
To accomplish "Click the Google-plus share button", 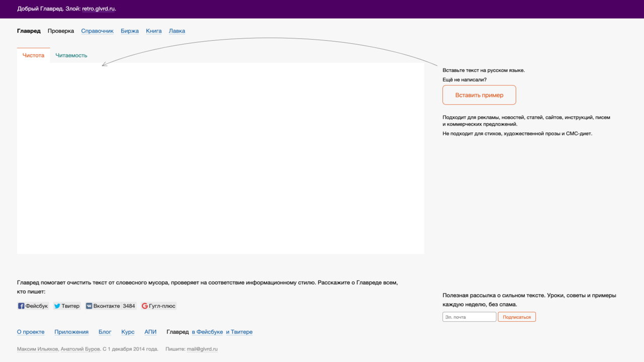I will pyautogui.click(x=158, y=306).
